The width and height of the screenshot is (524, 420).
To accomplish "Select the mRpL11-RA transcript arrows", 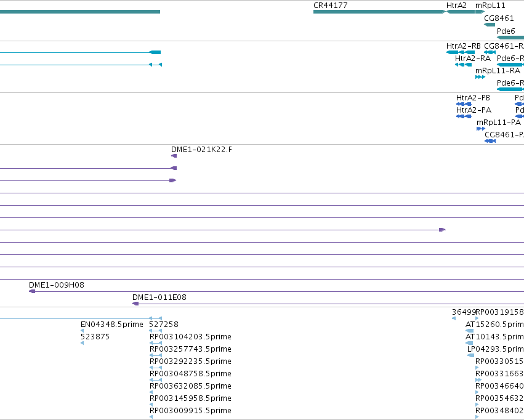I will pyautogui.click(x=480, y=77).
